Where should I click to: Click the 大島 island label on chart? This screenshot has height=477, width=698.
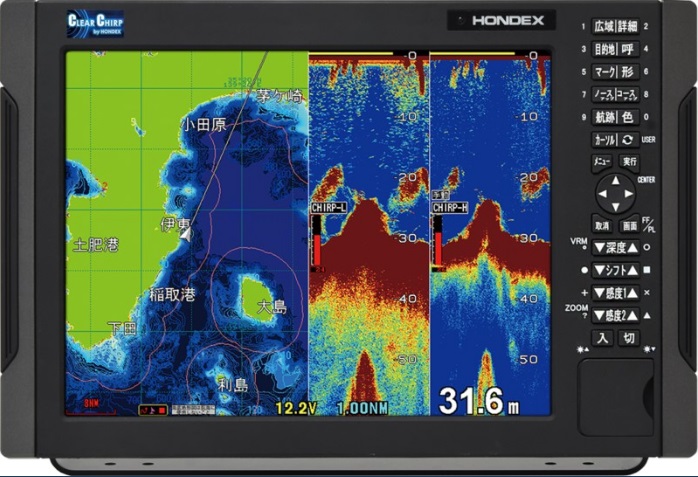point(272,307)
